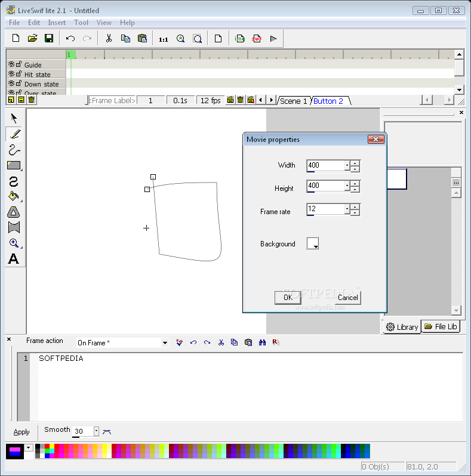471x476 pixels.
Task: Click the current stroke/fill color box
Action: pyautogui.click(x=15, y=452)
